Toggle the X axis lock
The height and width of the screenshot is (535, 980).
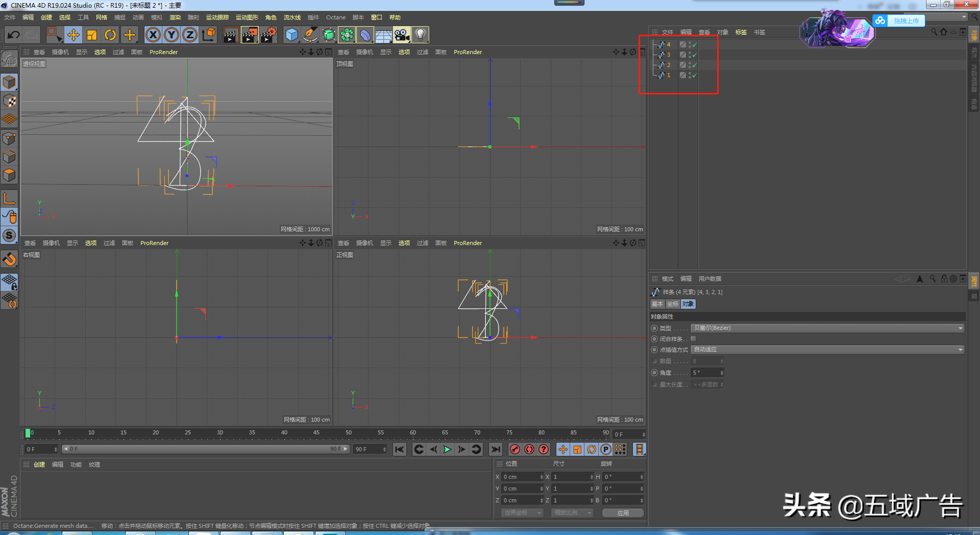(x=153, y=35)
